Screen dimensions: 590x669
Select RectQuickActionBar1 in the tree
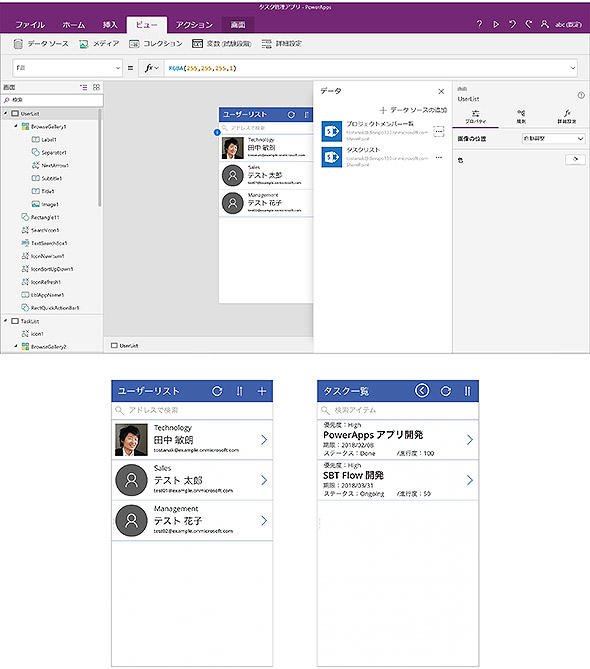pyautogui.click(x=50, y=308)
